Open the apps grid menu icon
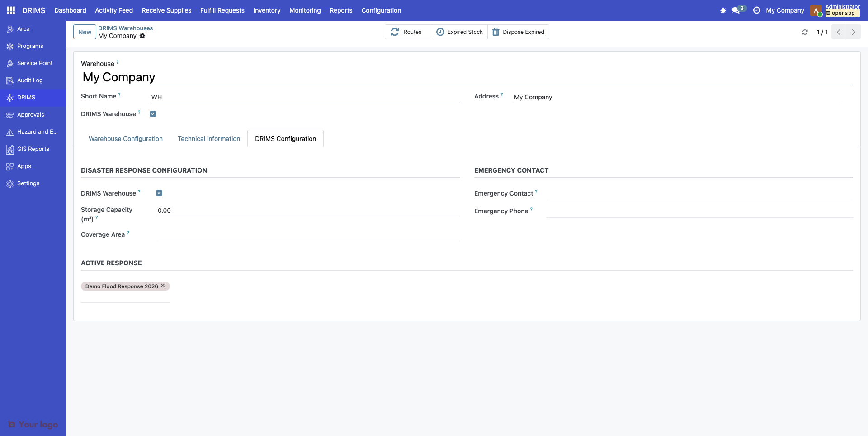This screenshot has width=868, height=436. click(x=11, y=10)
